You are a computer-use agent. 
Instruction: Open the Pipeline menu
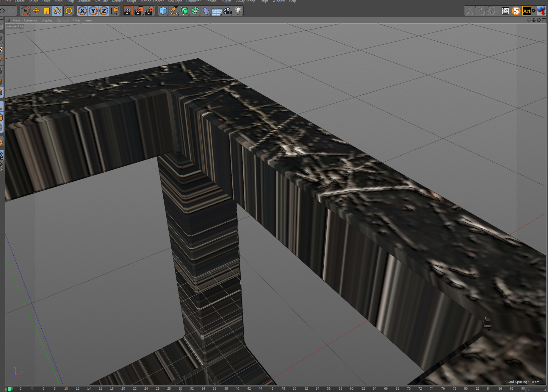[211, 1]
